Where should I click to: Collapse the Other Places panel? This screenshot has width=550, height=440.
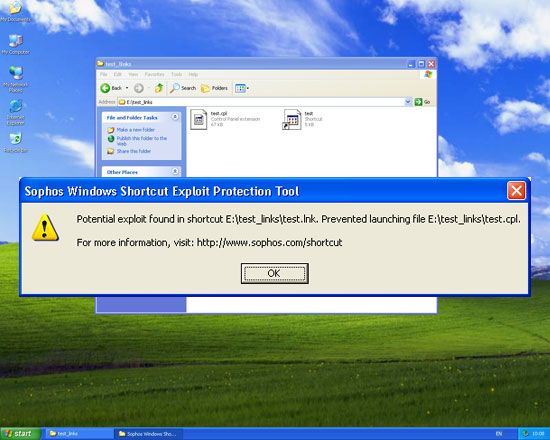coord(175,171)
